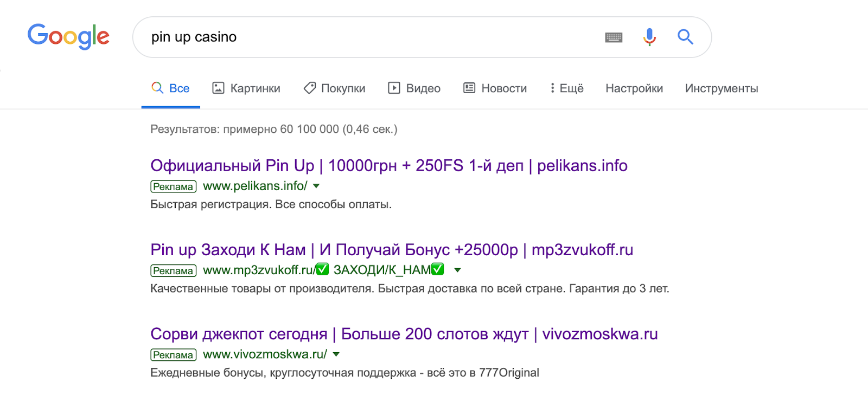Expand arrow next to www.mp3zvukoff.ru URL

(x=457, y=270)
